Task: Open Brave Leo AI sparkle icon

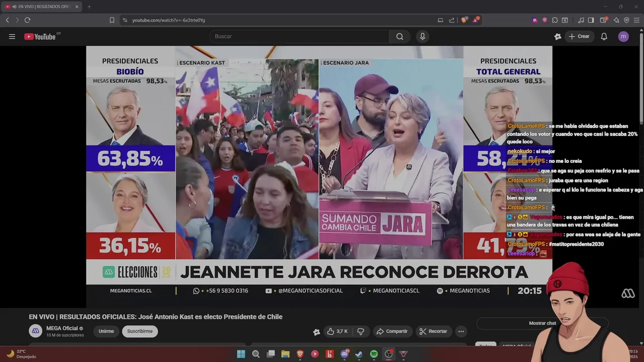Action: point(616,20)
